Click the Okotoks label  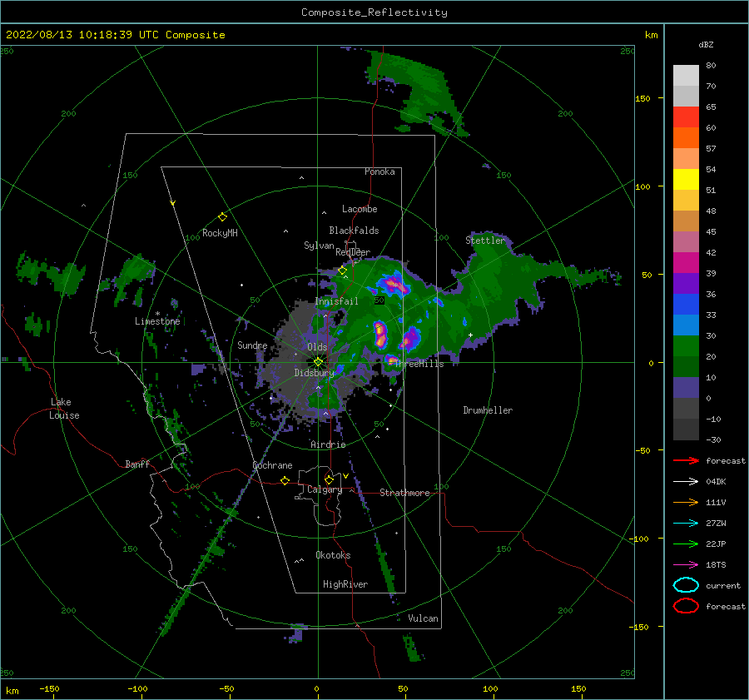coord(333,555)
